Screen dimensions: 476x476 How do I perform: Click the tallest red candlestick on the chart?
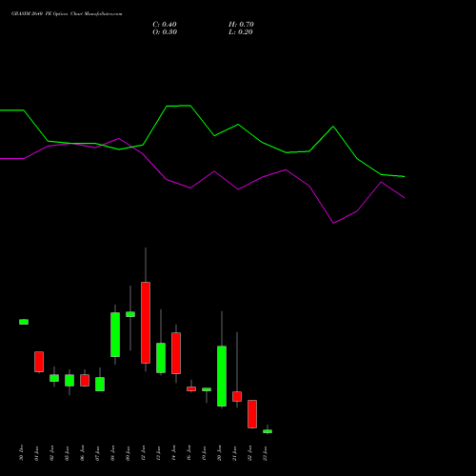[146, 323]
